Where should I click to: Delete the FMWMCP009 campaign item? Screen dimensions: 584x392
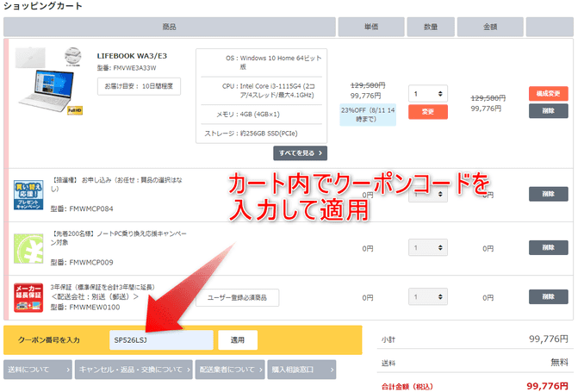pos(548,248)
